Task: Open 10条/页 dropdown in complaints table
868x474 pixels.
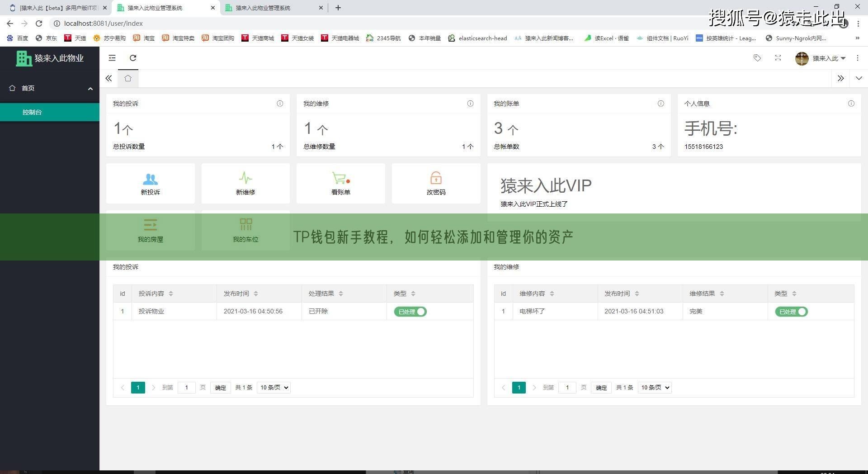Action: [274, 388]
